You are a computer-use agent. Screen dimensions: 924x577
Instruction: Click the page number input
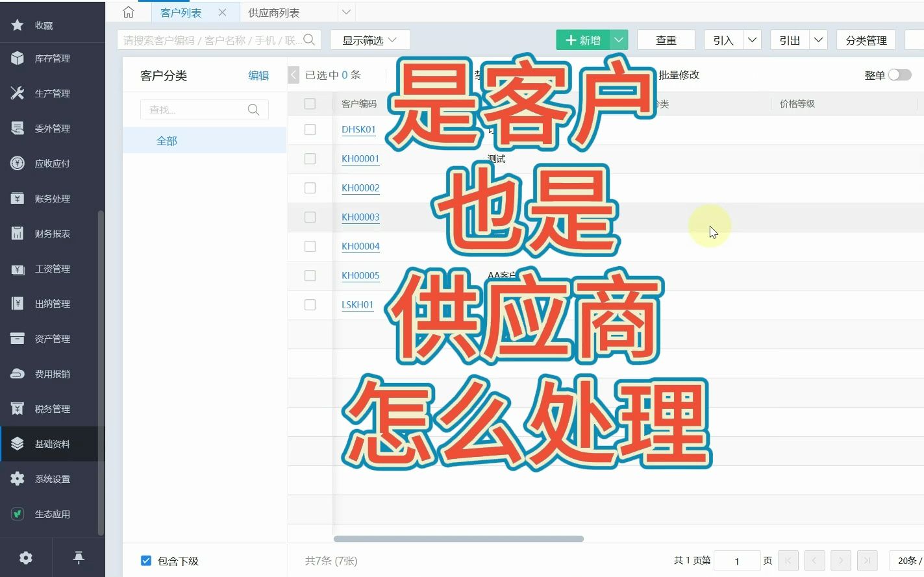737,561
